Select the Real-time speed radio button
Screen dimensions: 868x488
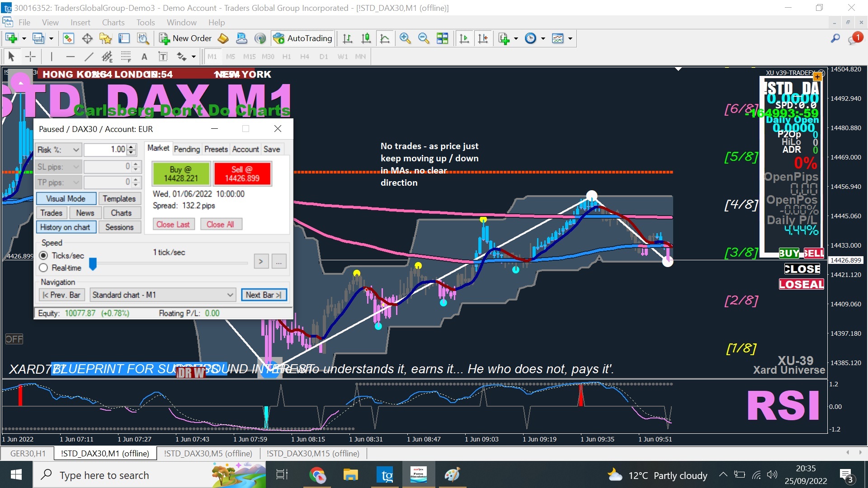tap(44, 268)
